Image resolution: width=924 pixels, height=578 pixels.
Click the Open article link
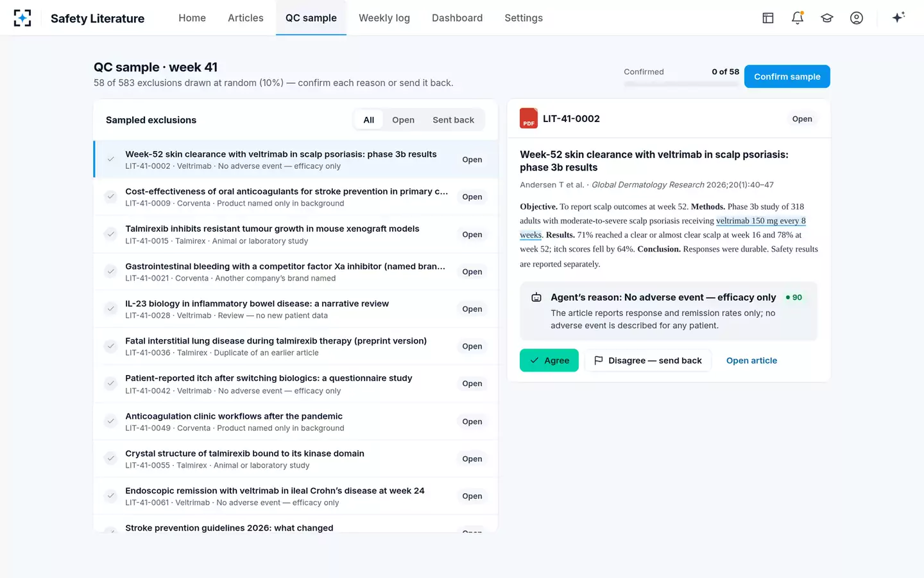click(751, 360)
